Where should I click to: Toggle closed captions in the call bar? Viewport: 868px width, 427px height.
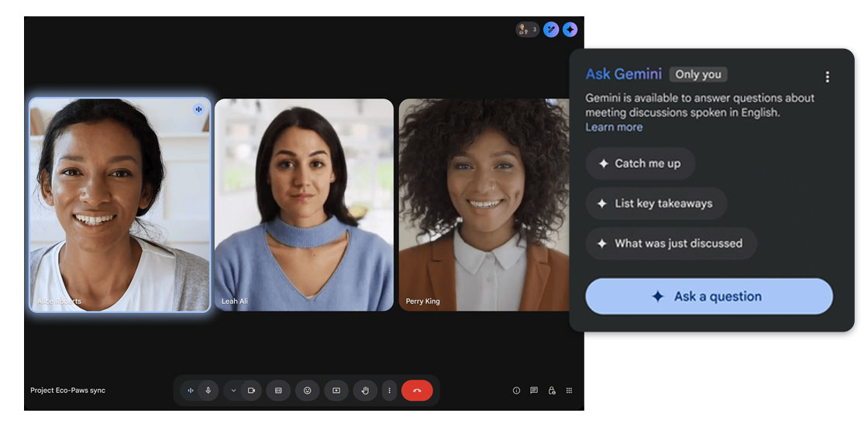coord(278,391)
